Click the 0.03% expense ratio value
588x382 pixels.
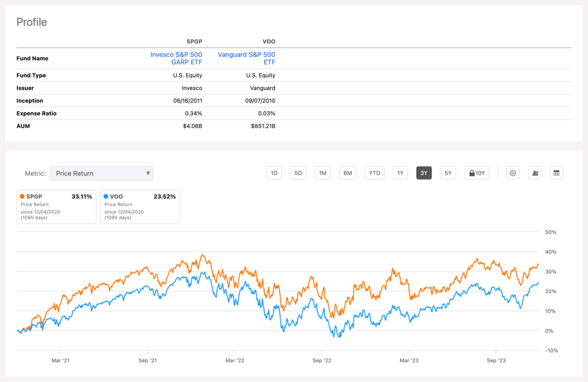(x=266, y=114)
